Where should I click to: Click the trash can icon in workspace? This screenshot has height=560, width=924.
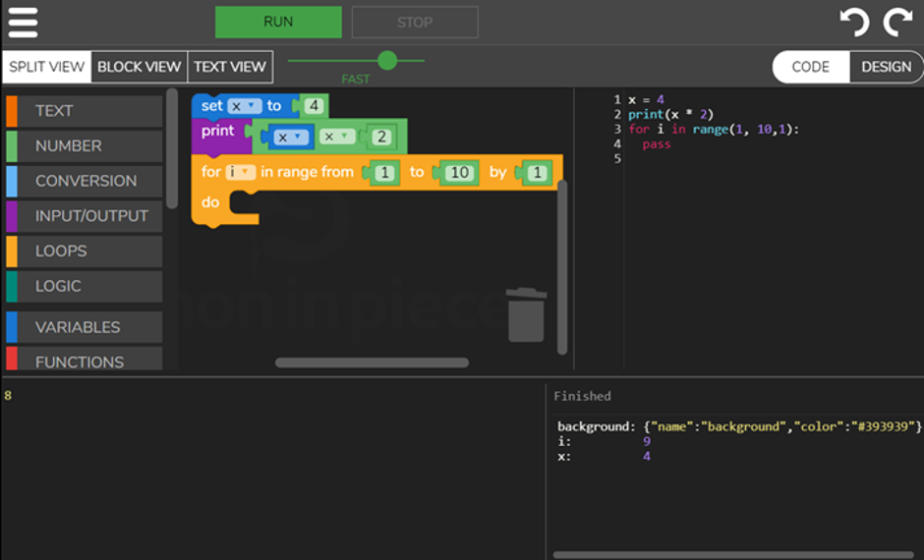coord(526,313)
